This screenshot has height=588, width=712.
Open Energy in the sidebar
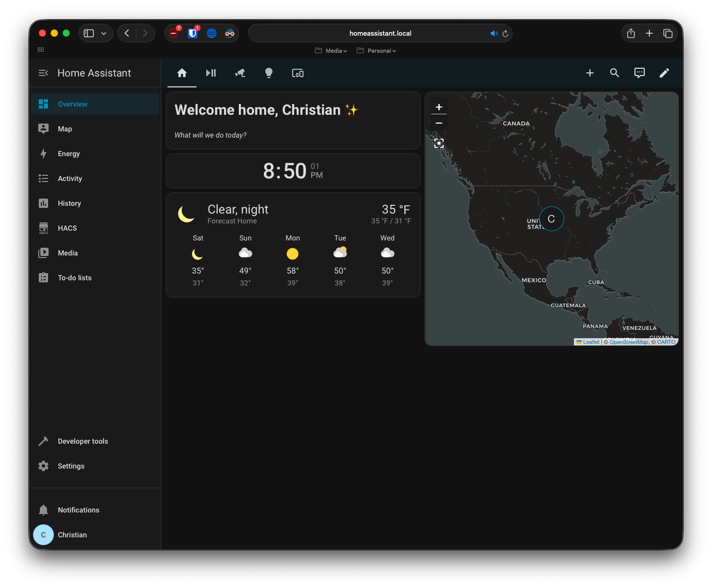tap(69, 154)
